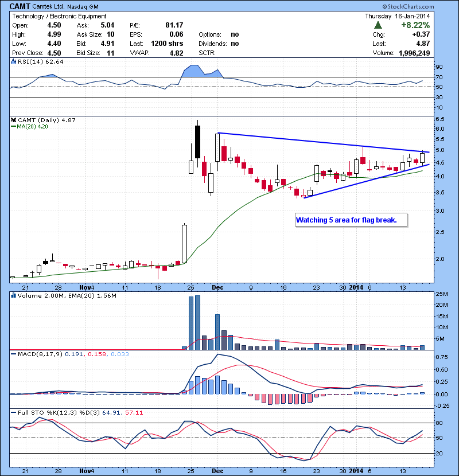This screenshot has height=476, width=459.
Task: Click the Last price 4.87 in the header
Action: (x=423, y=44)
